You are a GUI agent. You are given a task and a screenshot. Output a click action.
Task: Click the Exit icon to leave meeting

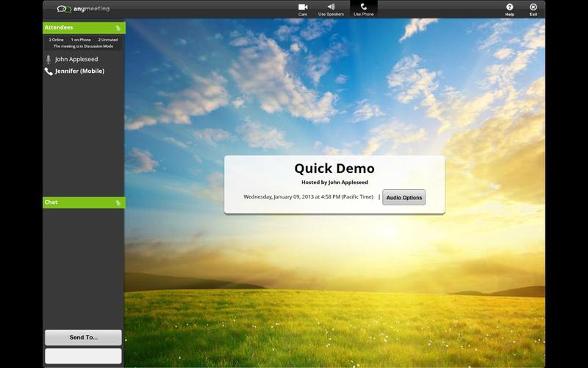[533, 7]
